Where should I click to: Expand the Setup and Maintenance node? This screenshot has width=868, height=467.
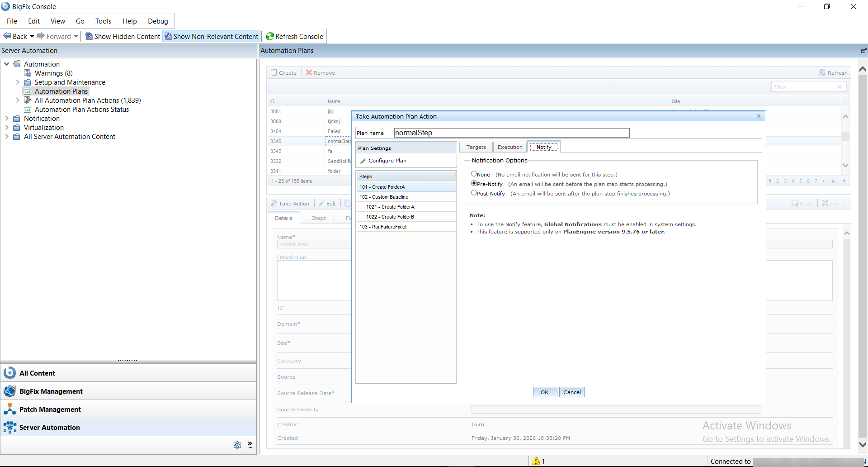tap(18, 82)
